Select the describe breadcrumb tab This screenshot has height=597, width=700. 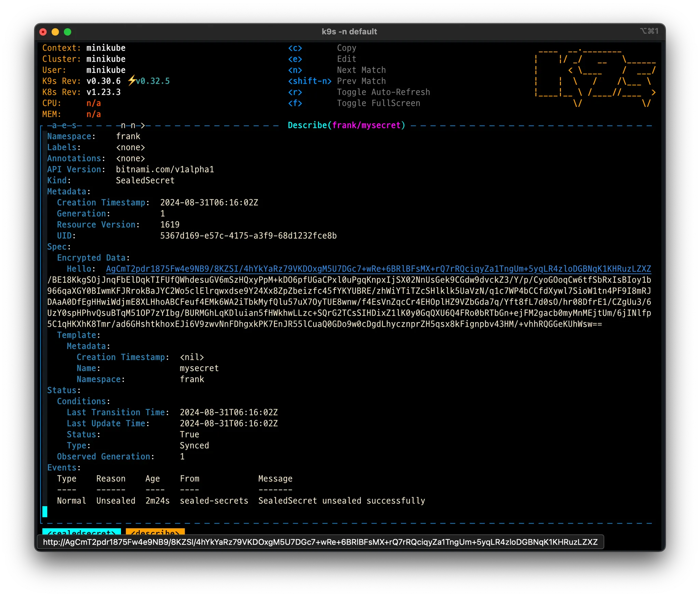click(155, 532)
